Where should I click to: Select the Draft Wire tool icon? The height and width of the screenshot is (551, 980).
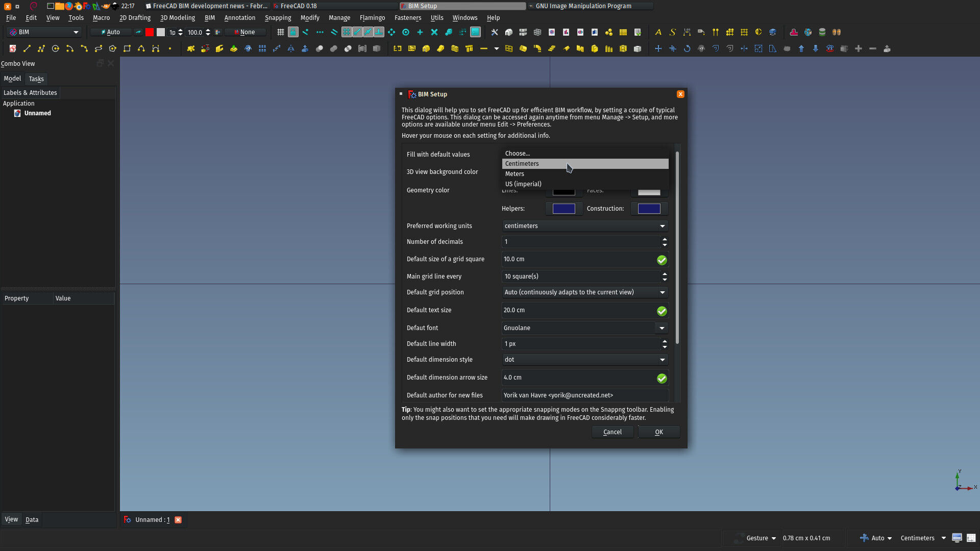pyautogui.click(x=40, y=48)
